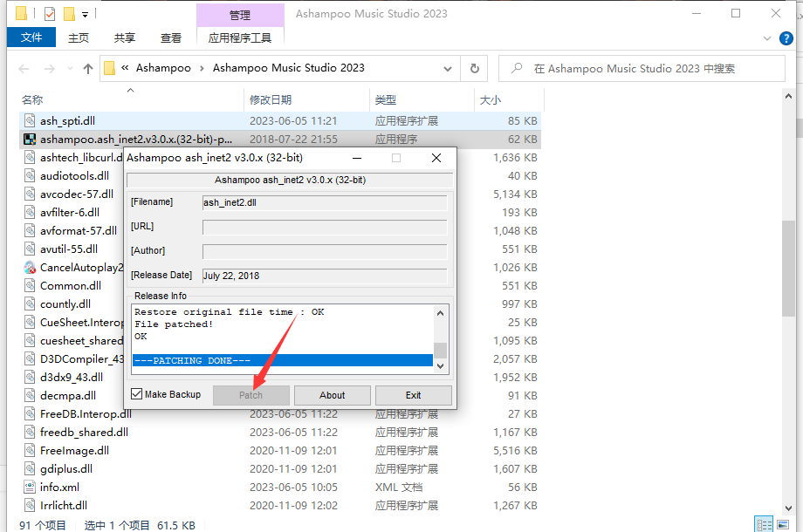Image resolution: width=803 pixels, height=532 pixels.
Task: Click the Exit button in patcher dialog
Action: (413, 395)
